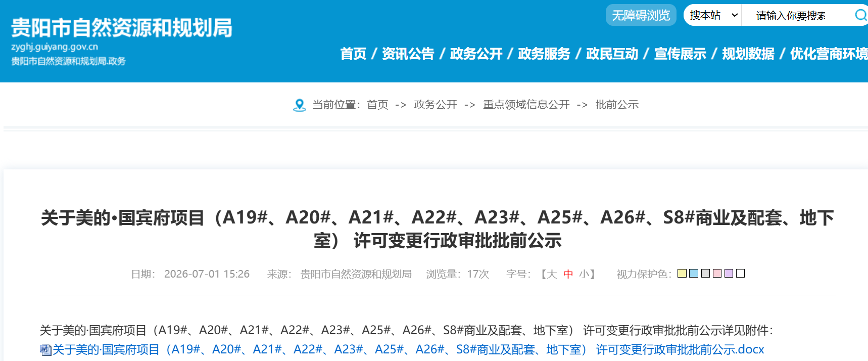Select the lavender eye-protection color swatch
The image size is (868, 361).
tap(729, 274)
